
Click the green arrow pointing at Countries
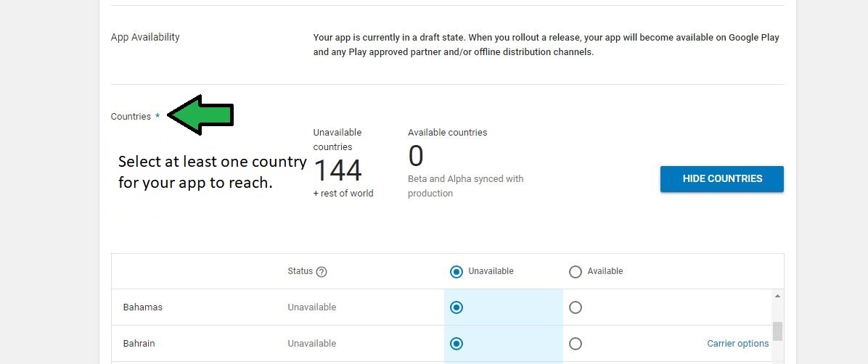[200, 115]
